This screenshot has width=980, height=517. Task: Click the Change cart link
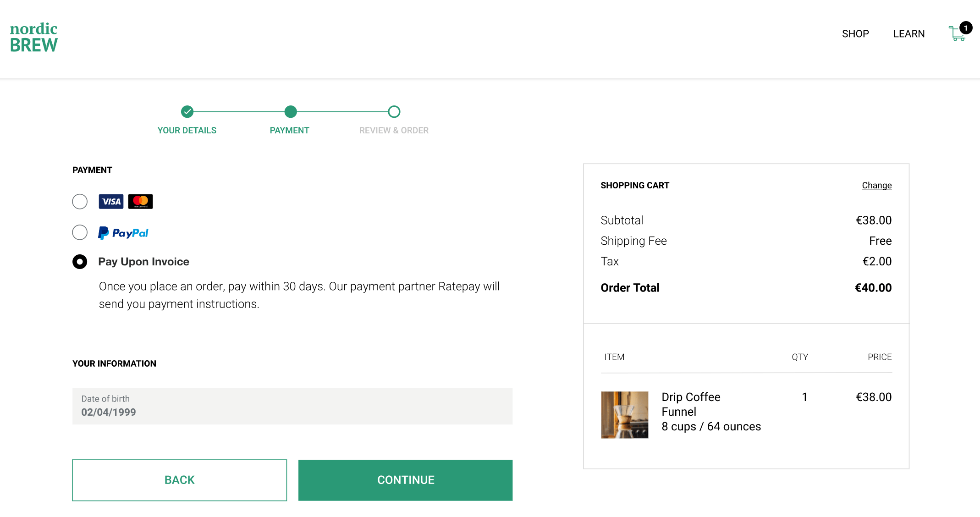pyautogui.click(x=876, y=186)
